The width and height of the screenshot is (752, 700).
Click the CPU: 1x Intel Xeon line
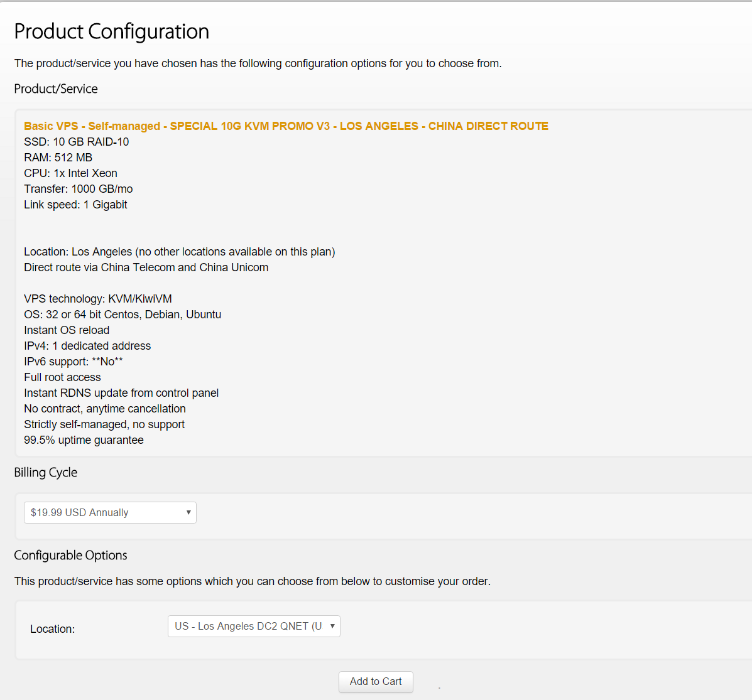click(70, 173)
